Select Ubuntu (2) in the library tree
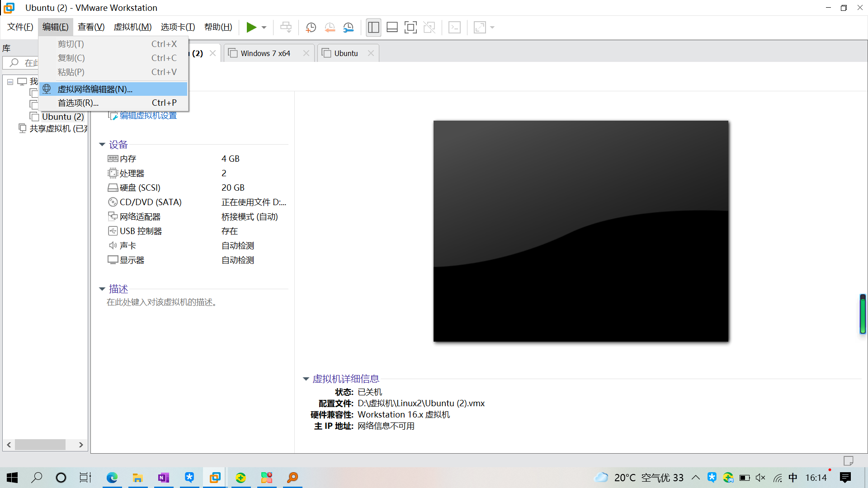The width and height of the screenshot is (868, 488). (x=63, y=116)
